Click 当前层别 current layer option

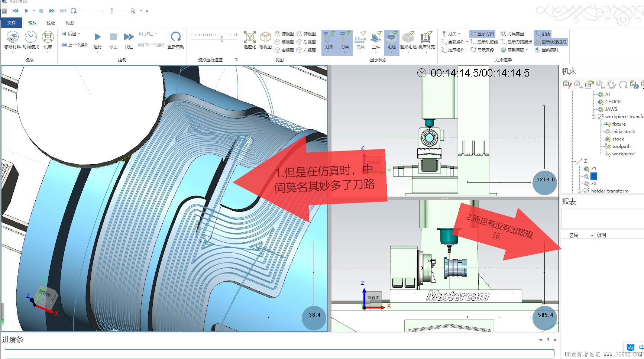tap(546, 50)
